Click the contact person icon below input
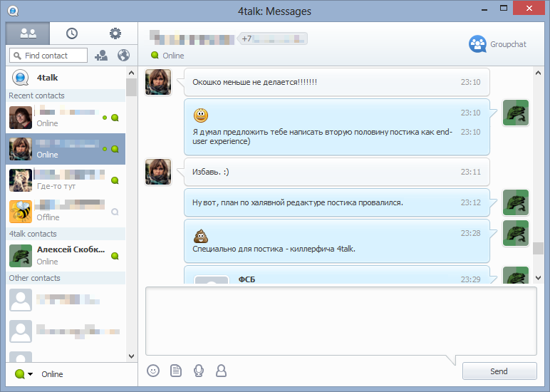550x392 pixels. [x=222, y=371]
